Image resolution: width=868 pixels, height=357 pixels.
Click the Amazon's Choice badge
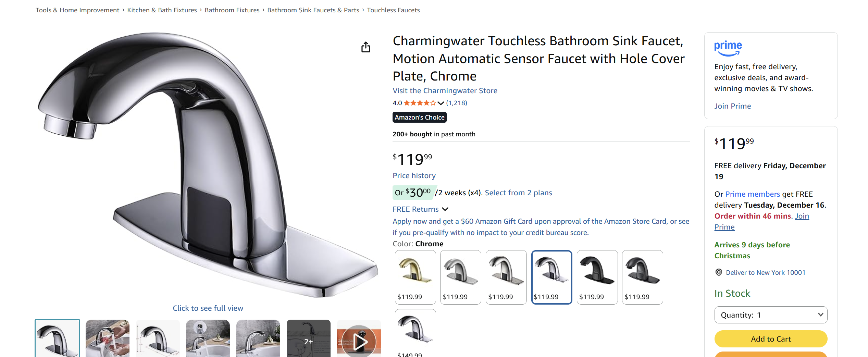[419, 117]
